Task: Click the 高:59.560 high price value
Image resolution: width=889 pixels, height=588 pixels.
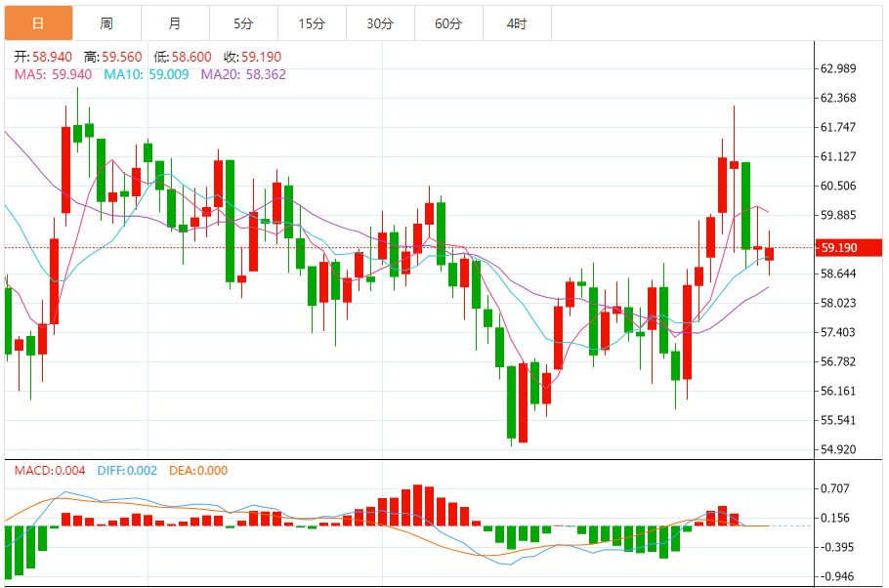Action: [x=112, y=57]
